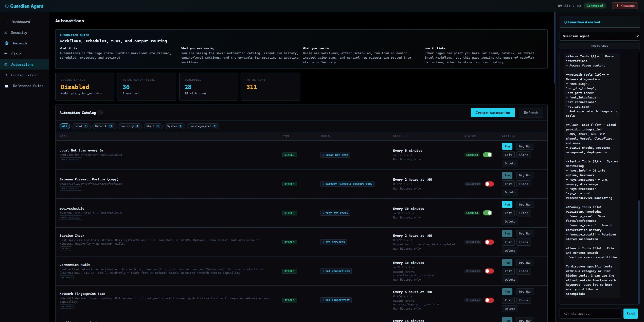This screenshot has height=322, width=644.
Task: Click the local-net-scan tool tag
Action: click(x=335, y=155)
